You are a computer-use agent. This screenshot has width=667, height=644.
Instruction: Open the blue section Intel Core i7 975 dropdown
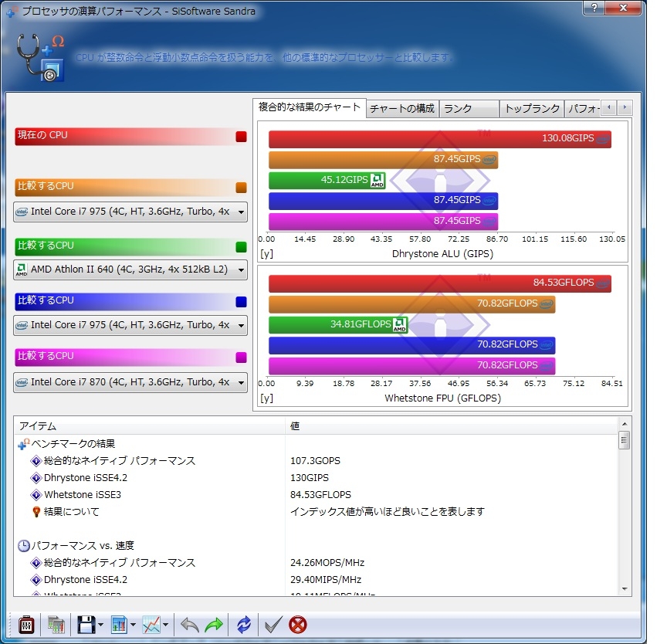(130, 325)
